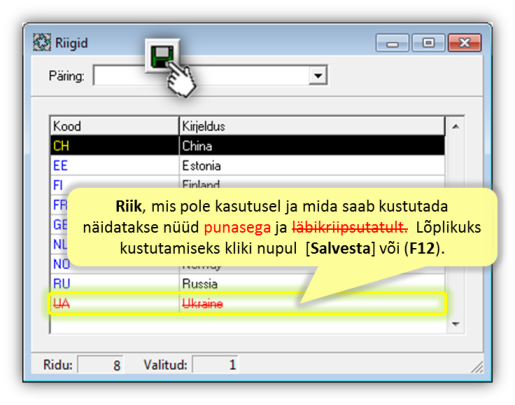
Task: Click the NO country code cell
Action: pyautogui.click(x=61, y=264)
